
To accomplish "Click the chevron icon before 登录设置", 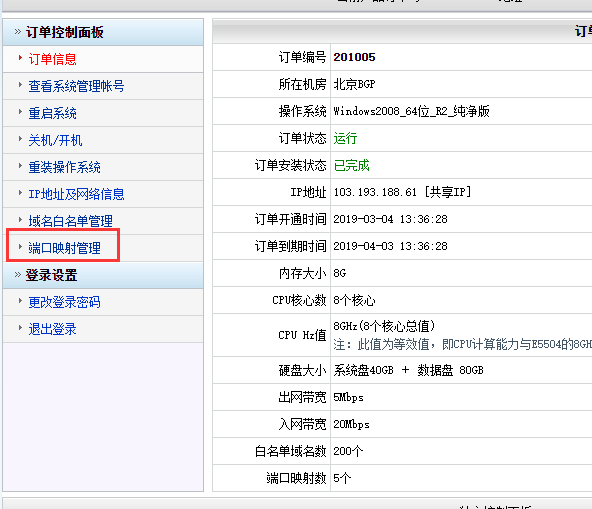I will coord(17,275).
